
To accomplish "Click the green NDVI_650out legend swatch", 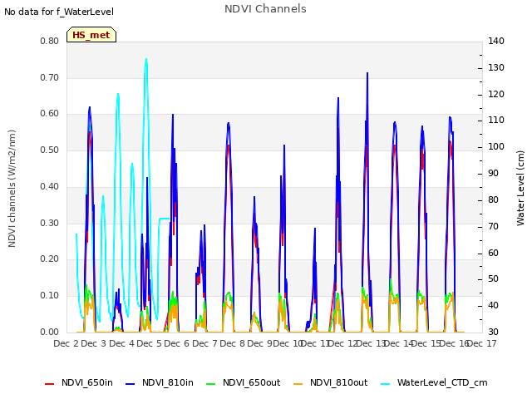I will (x=211, y=384).
